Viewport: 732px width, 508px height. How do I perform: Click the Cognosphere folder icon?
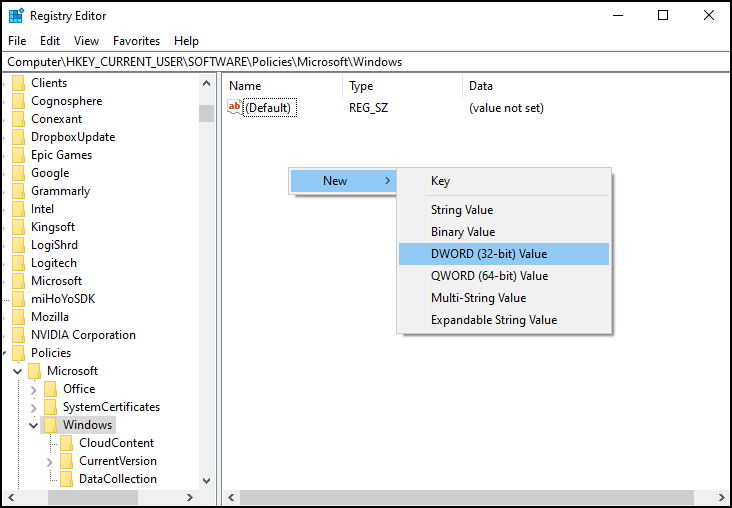[18, 101]
